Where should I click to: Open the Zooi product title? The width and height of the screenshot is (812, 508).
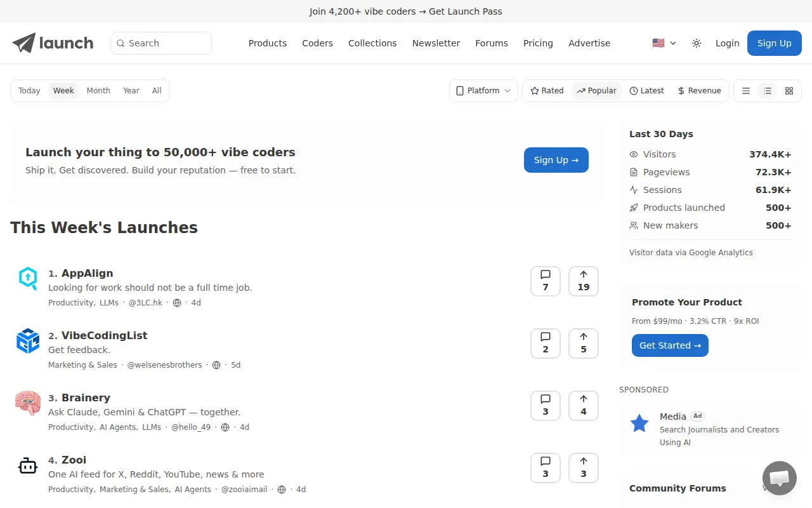(x=74, y=460)
